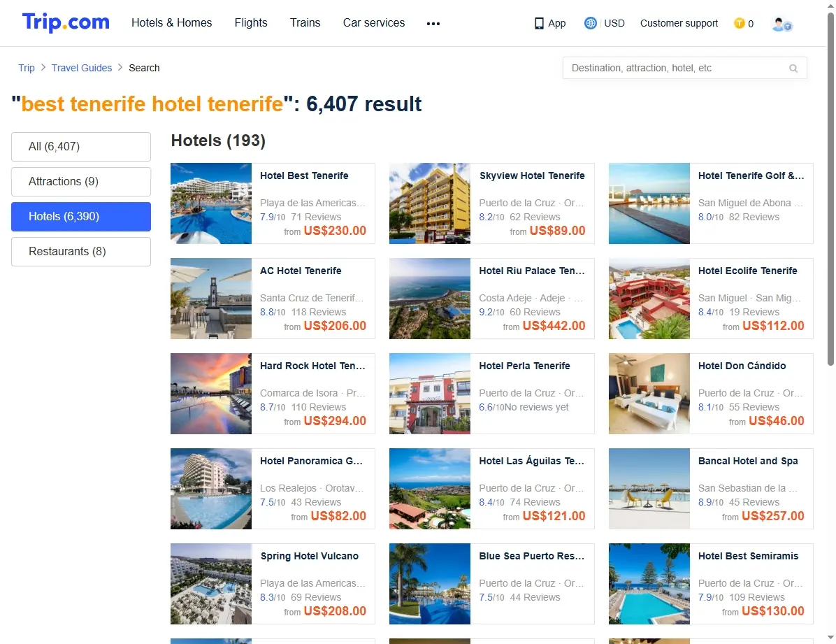Open Car services menu
The height and width of the screenshot is (644, 836).
[x=374, y=23]
